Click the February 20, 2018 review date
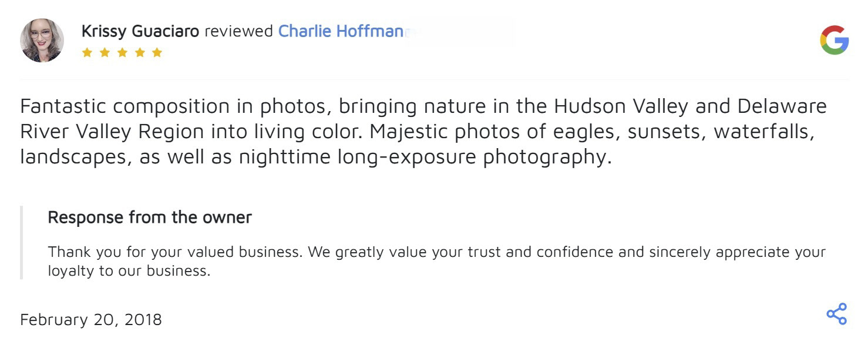868x348 pixels. coord(91,320)
